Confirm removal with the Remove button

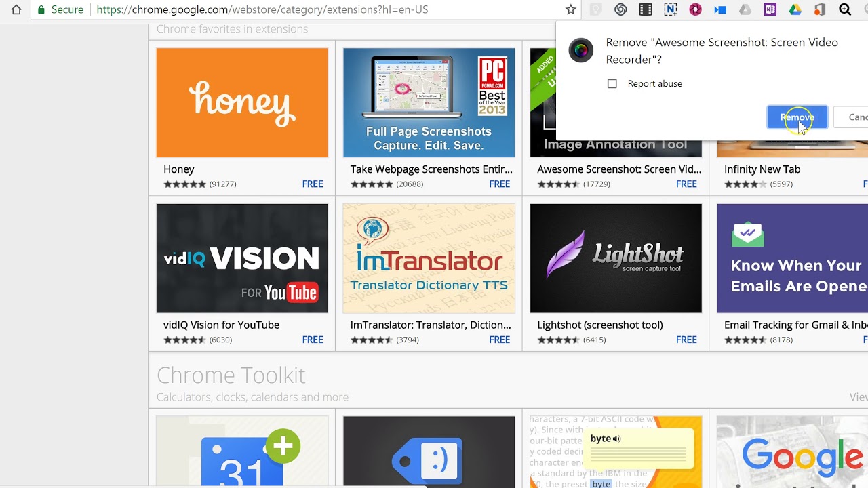797,117
